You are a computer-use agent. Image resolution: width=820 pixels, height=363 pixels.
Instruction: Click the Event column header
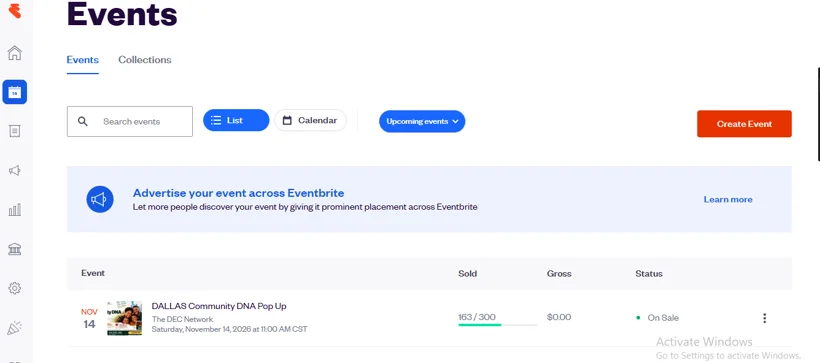[x=93, y=273]
